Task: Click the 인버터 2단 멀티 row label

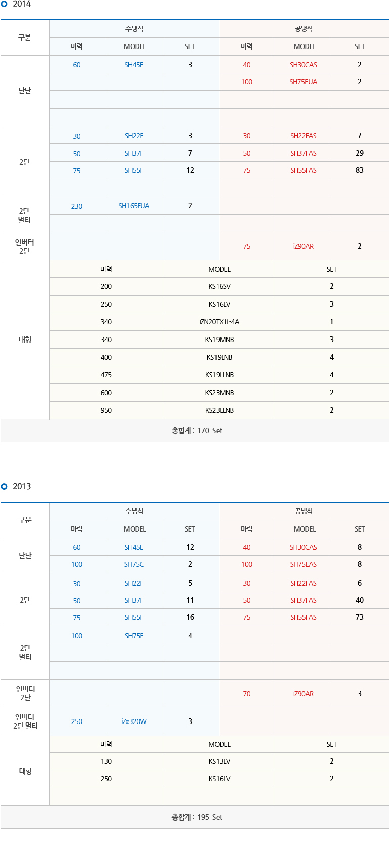Action: tap(25, 721)
